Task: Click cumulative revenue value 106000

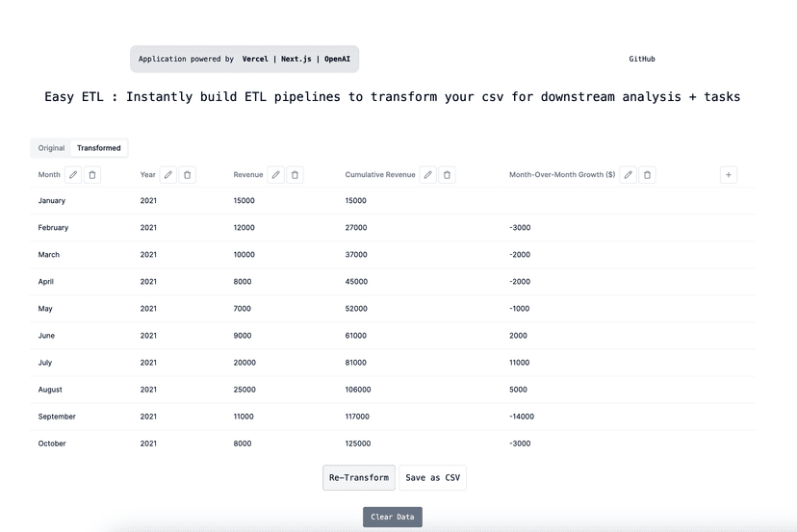Action: coord(358,390)
